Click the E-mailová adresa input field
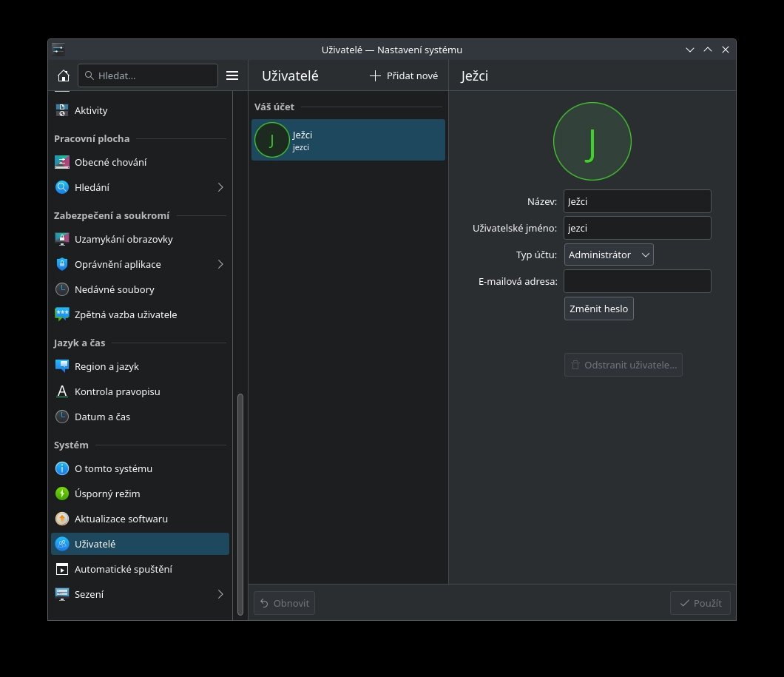784x677 pixels. click(637, 281)
